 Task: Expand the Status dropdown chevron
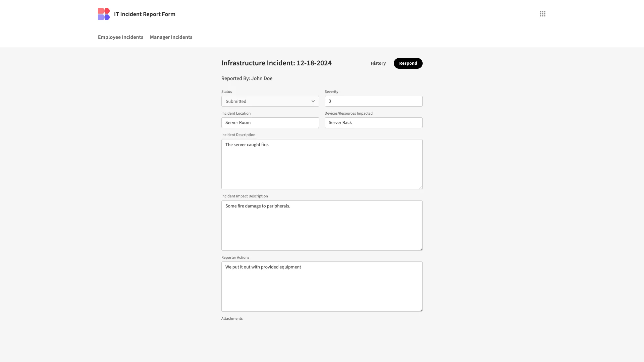click(313, 101)
